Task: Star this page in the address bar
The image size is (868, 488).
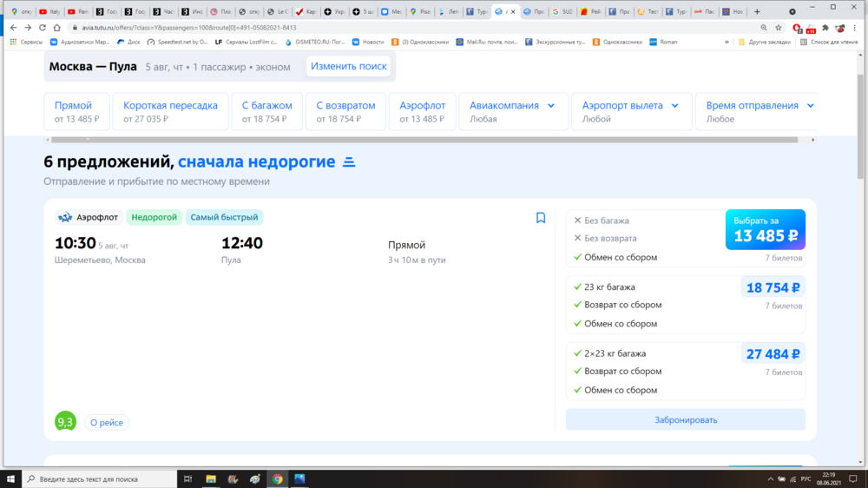Action: click(778, 28)
